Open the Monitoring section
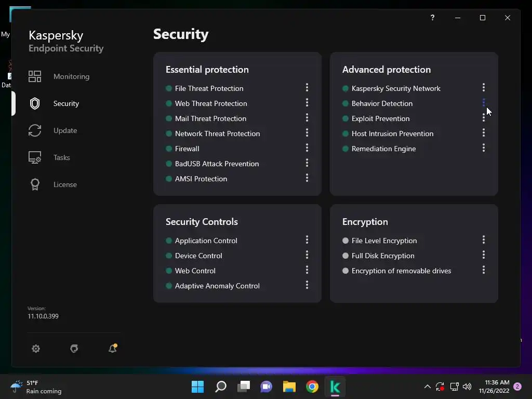The width and height of the screenshot is (532, 399). (71, 76)
